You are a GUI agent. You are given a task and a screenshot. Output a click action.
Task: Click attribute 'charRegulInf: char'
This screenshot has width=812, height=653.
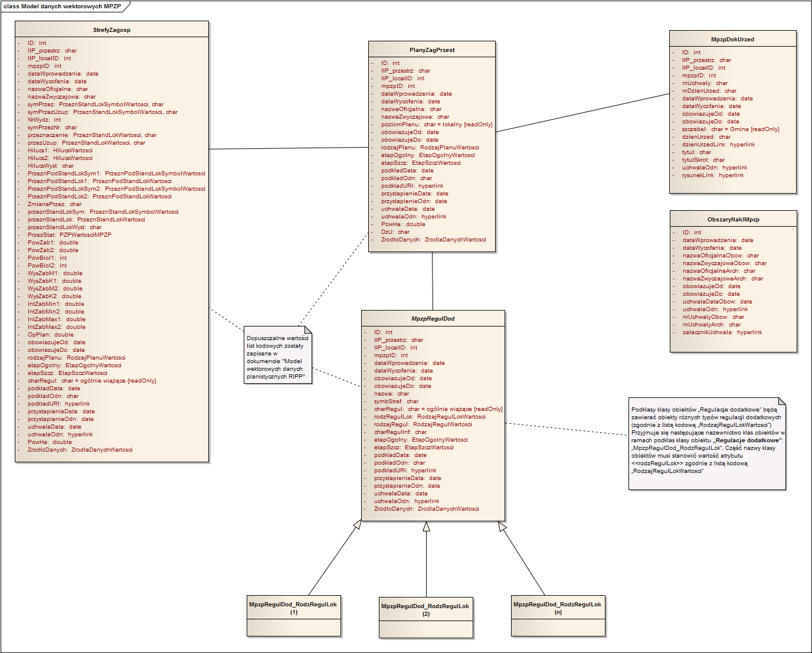coord(400,432)
